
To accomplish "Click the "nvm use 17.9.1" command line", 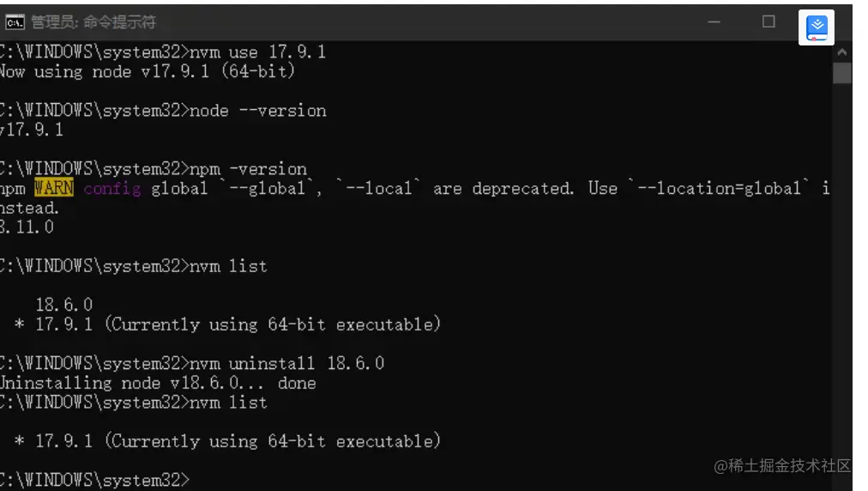I will coord(257,52).
